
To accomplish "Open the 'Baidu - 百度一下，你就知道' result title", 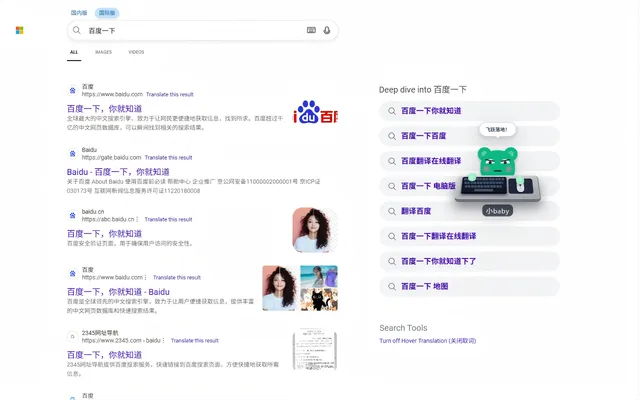I will coord(118,172).
